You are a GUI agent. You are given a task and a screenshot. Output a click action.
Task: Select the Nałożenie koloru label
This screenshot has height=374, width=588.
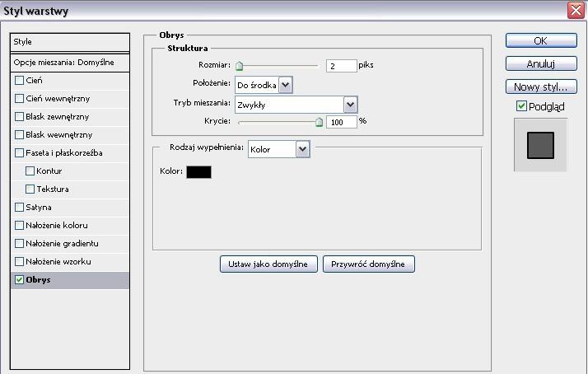(57, 226)
